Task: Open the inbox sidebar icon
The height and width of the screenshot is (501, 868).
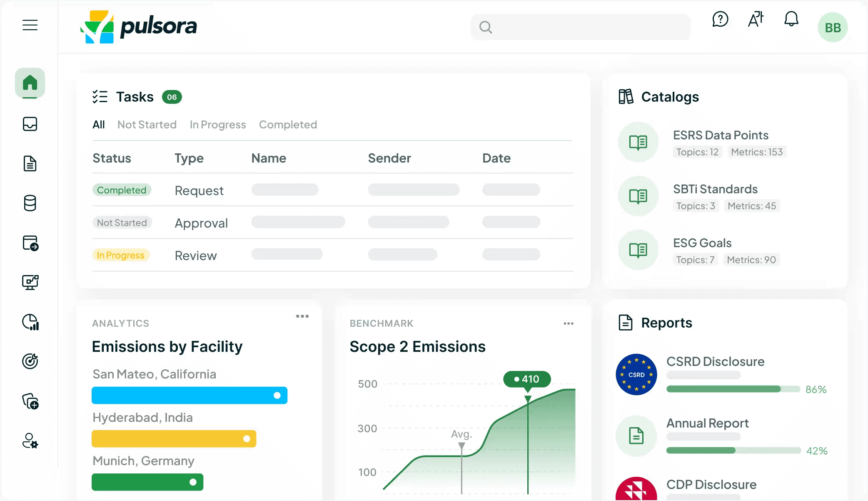Action: [30, 124]
